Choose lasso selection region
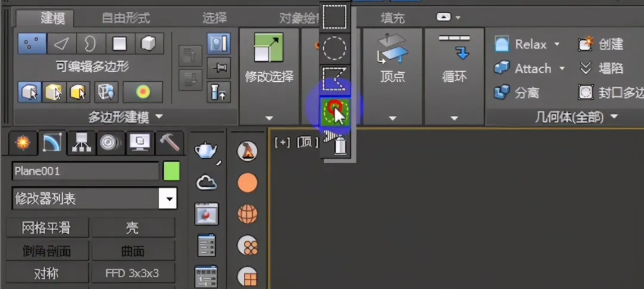 [x=335, y=112]
